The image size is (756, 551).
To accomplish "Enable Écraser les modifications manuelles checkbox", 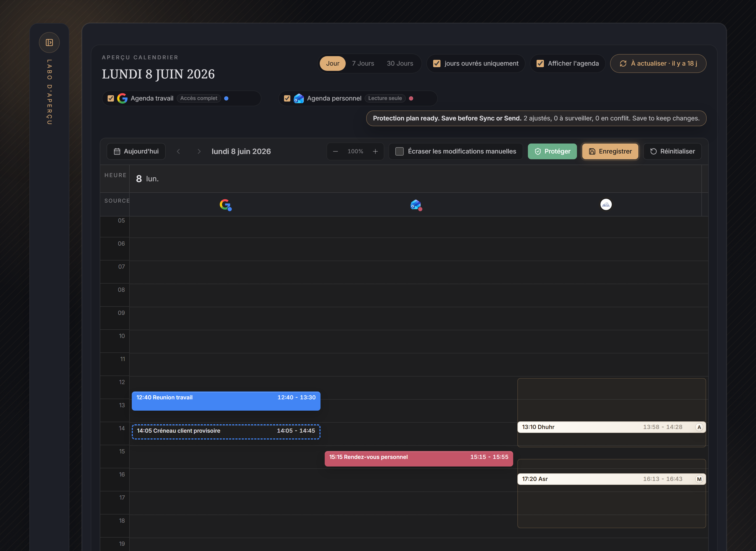I will pyautogui.click(x=399, y=151).
